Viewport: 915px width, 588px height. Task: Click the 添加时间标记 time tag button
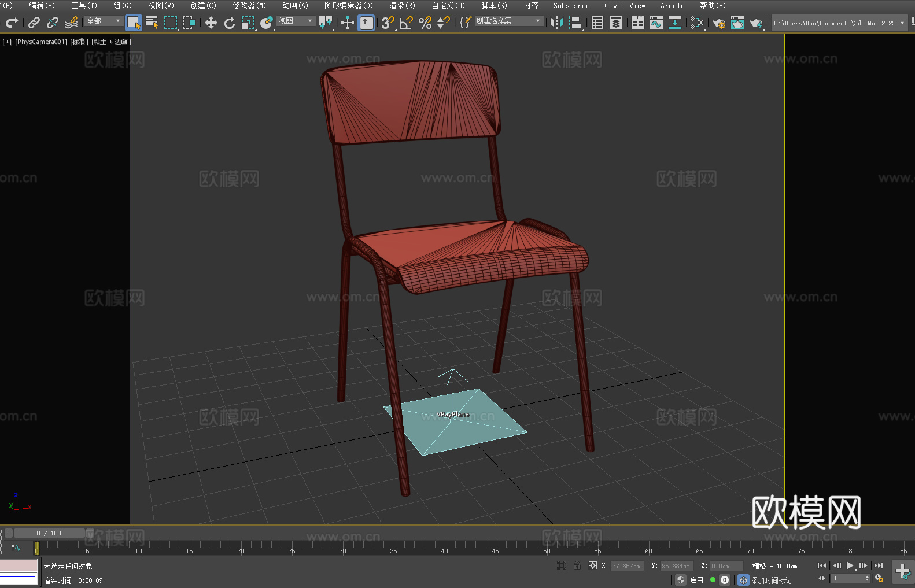[x=771, y=580]
